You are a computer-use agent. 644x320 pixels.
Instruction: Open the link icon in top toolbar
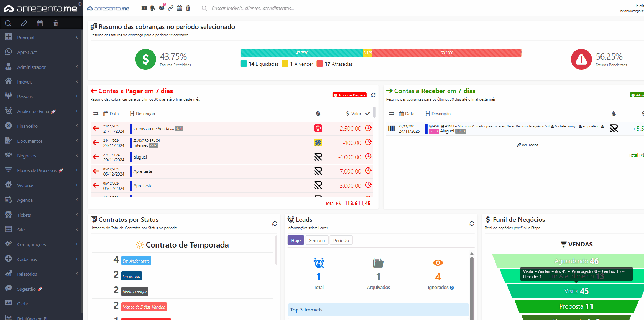tap(170, 8)
